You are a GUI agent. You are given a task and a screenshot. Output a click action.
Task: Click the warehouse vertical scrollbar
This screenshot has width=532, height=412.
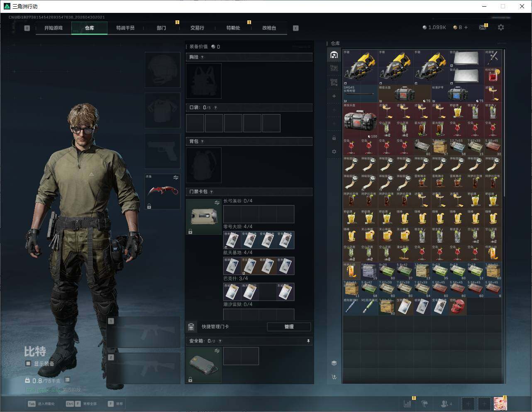point(504,123)
